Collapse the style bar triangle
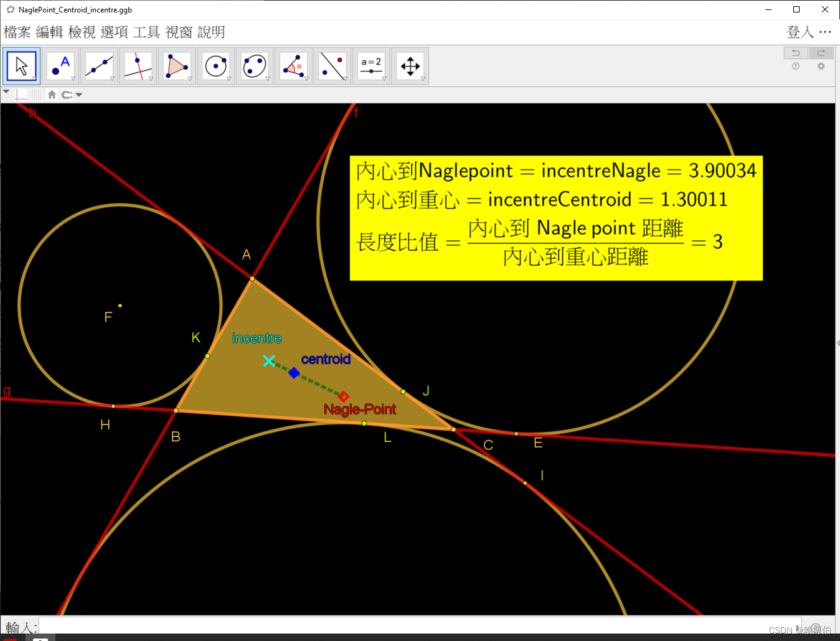Viewport: 840px width, 641px height. pos(6,91)
